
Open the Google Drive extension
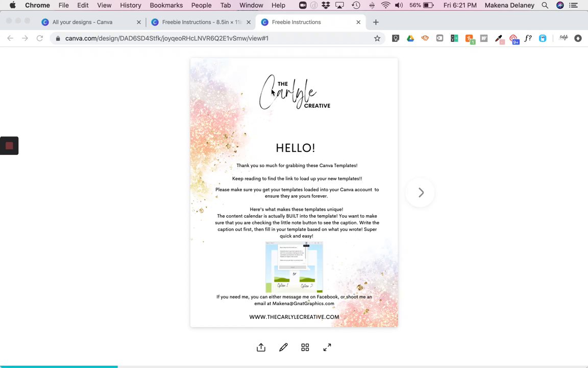coord(410,38)
